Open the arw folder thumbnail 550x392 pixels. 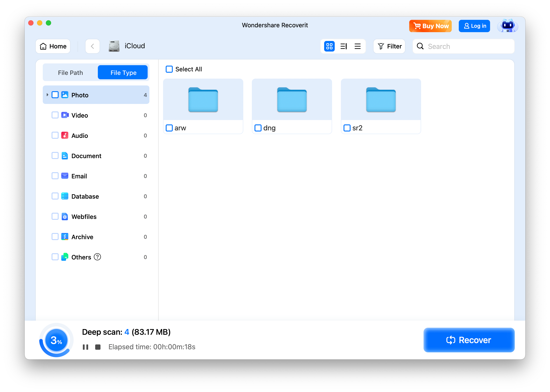click(203, 100)
